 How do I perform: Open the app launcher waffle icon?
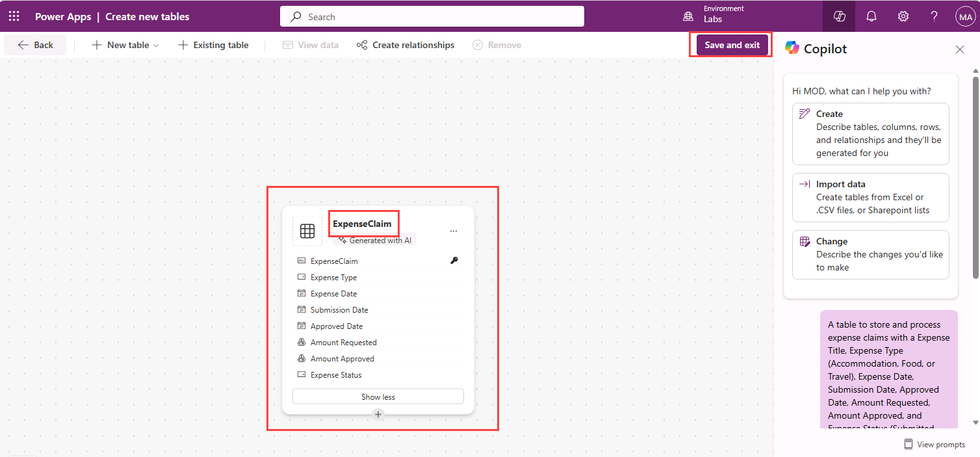[14, 16]
